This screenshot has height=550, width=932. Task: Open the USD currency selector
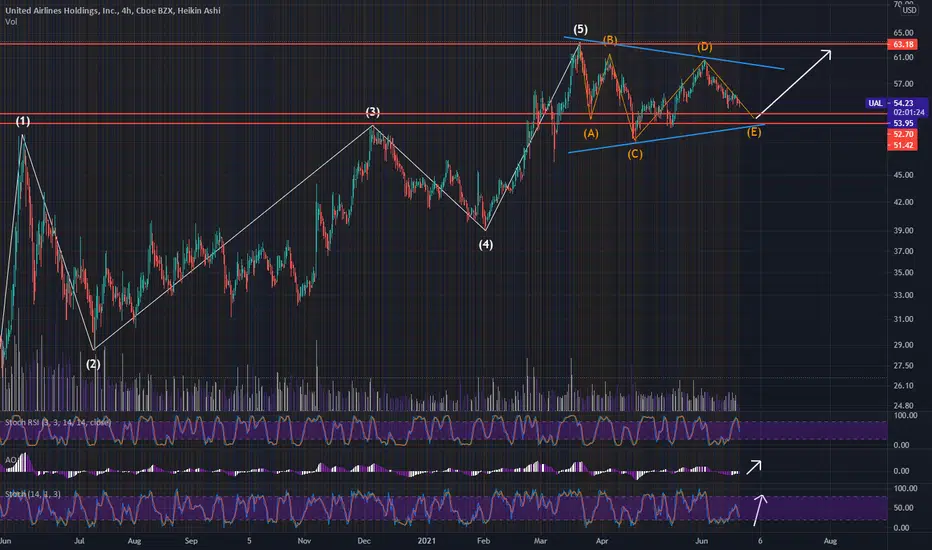pos(909,10)
